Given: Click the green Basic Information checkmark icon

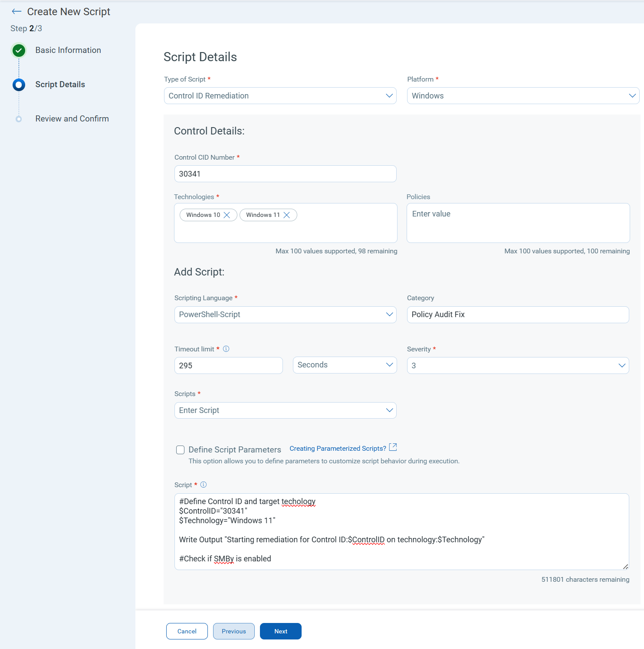Looking at the screenshot, I should point(19,51).
